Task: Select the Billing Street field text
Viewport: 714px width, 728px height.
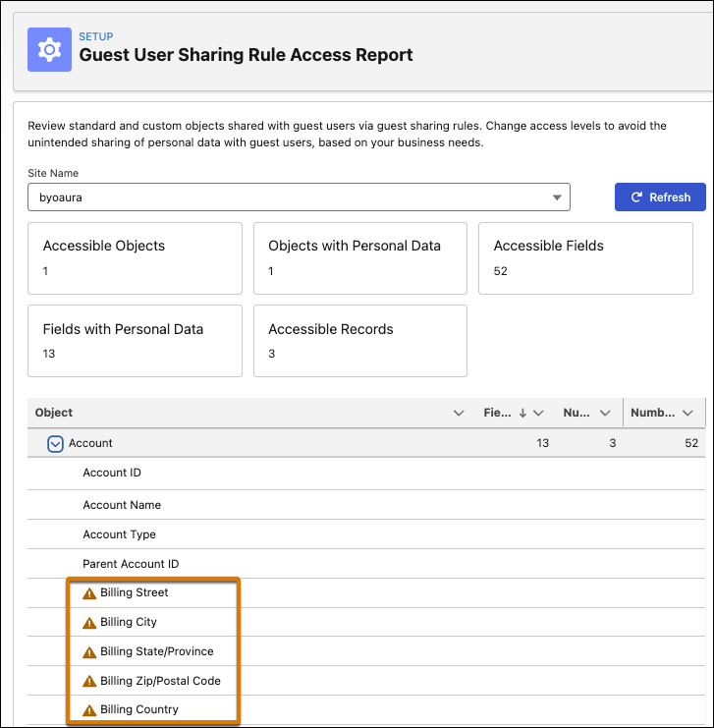Action: click(x=135, y=592)
